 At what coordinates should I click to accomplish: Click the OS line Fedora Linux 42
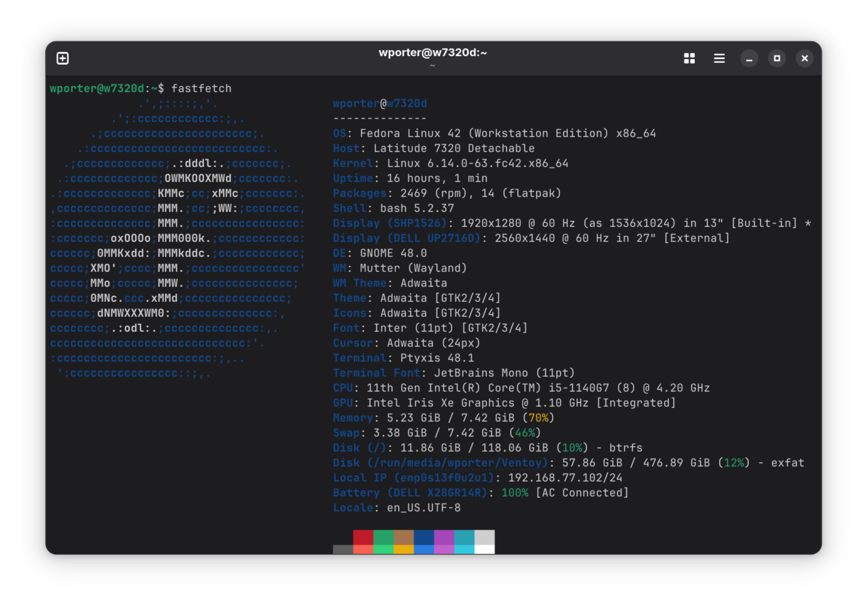tap(495, 133)
